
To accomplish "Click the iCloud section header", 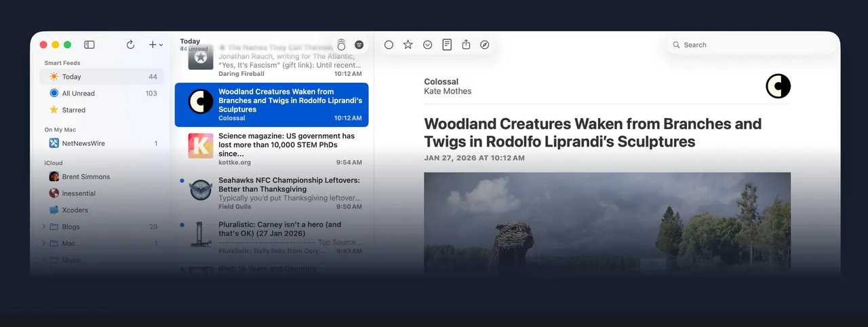I will coord(54,163).
